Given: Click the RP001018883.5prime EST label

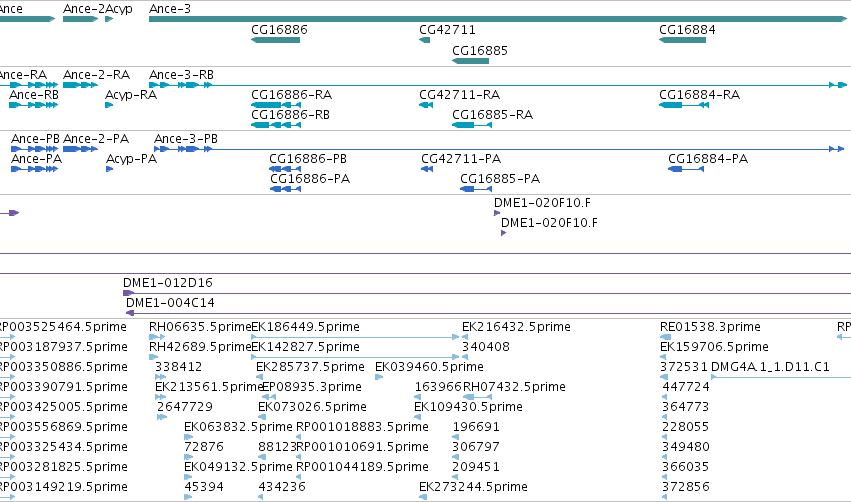Looking at the screenshot, I should [x=362, y=427].
